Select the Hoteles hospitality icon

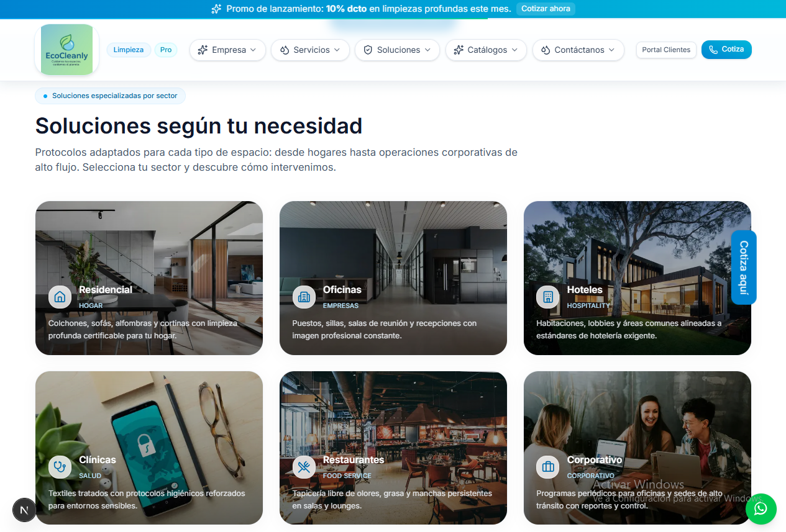(x=547, y=297)
